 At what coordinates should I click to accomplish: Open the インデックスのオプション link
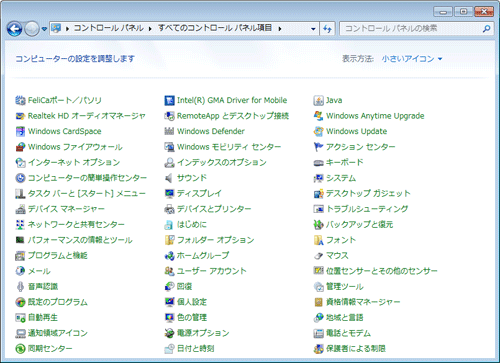(222, 162)
